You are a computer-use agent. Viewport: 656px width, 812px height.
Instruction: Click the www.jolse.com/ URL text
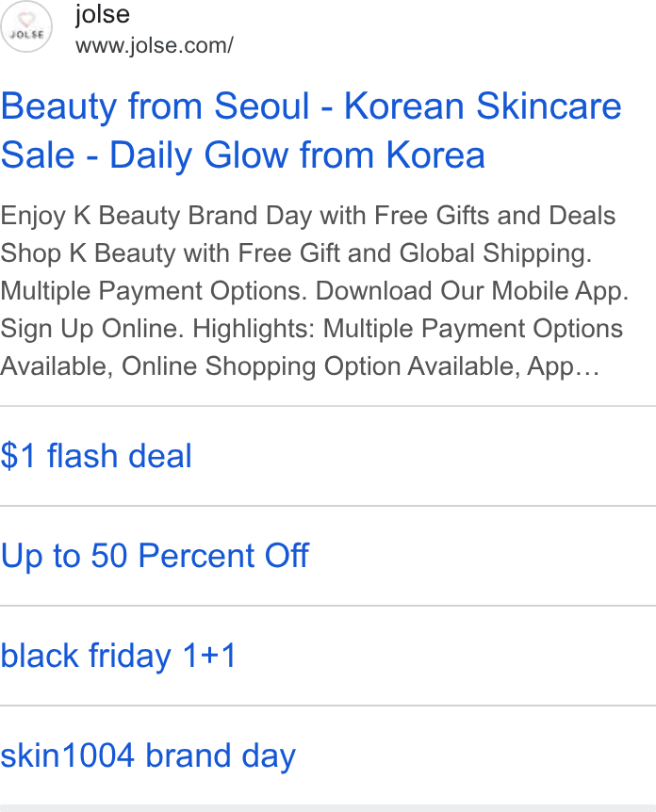coord(155,45)
